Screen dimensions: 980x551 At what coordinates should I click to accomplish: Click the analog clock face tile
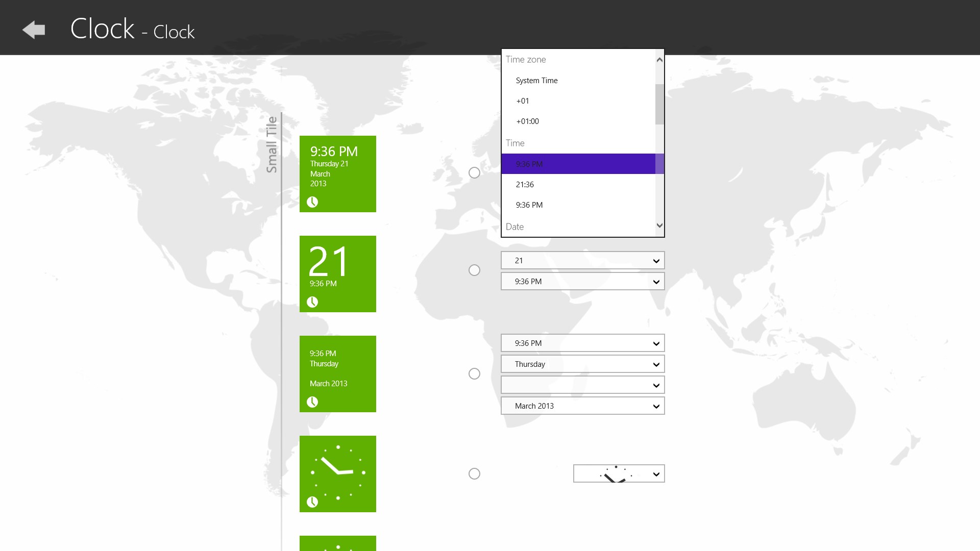coord(337,473)
